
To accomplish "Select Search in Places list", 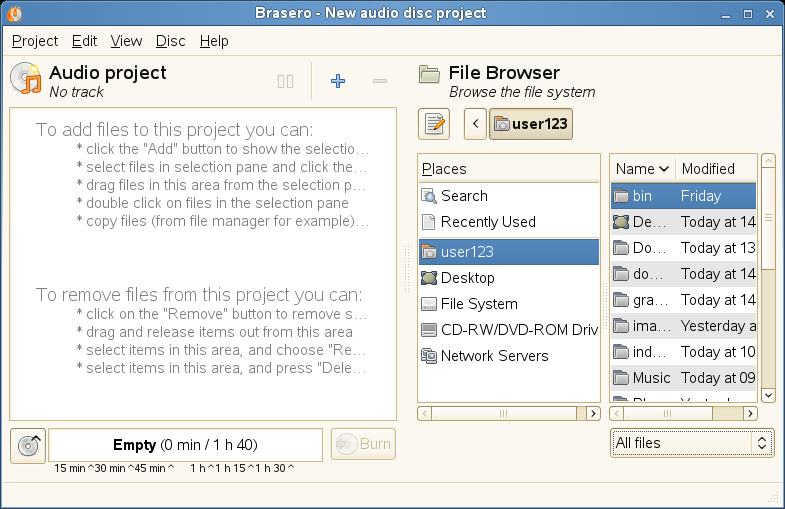I will coord(509,196).
